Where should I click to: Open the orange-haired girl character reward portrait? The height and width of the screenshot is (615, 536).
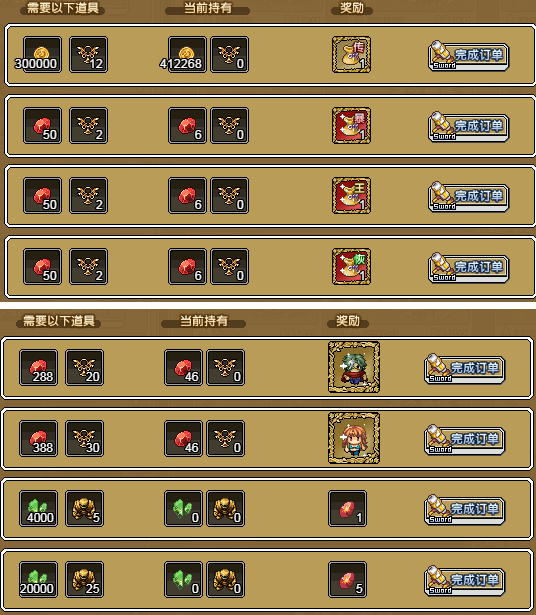(x=354, y=438)
